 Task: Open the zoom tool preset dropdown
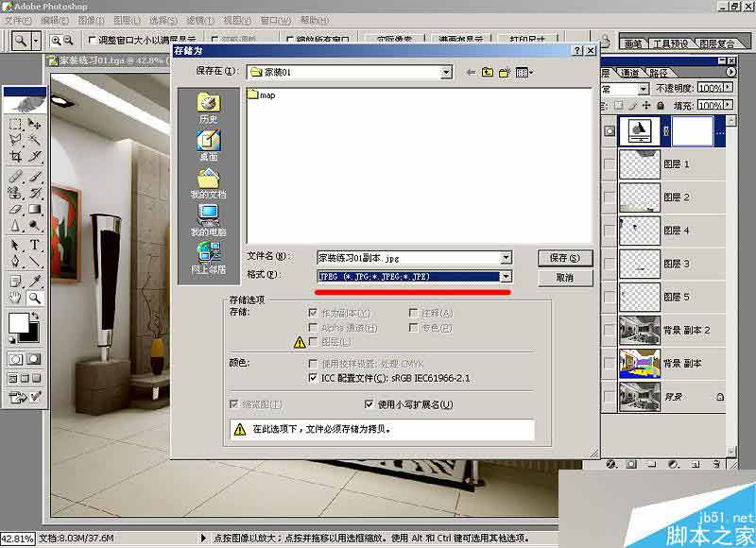[x=36, y=41]
